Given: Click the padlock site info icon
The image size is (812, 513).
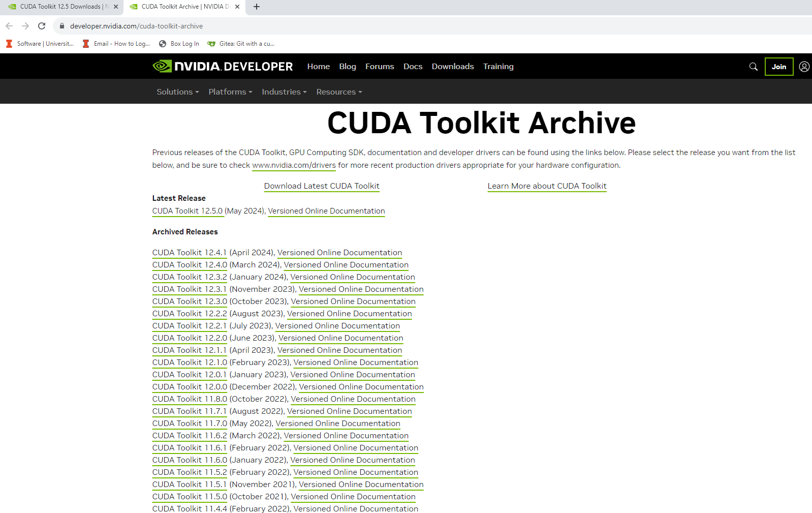Looking at the screenshot, I should (x=62, y=26).
